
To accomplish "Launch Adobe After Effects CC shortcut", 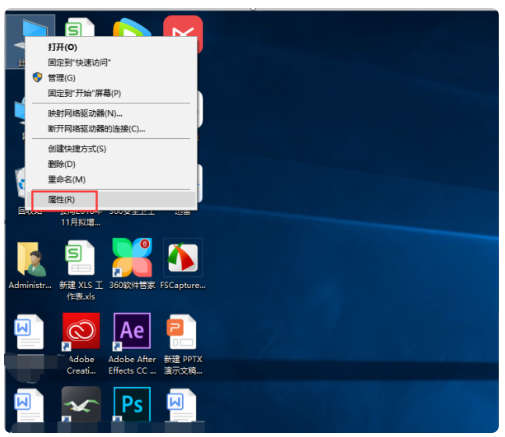I will [132, 331].
